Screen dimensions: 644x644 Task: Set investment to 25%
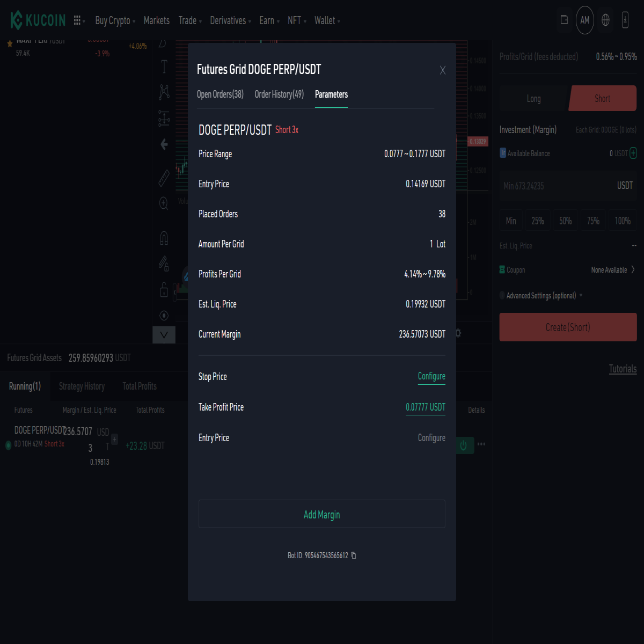click(538, 221)
